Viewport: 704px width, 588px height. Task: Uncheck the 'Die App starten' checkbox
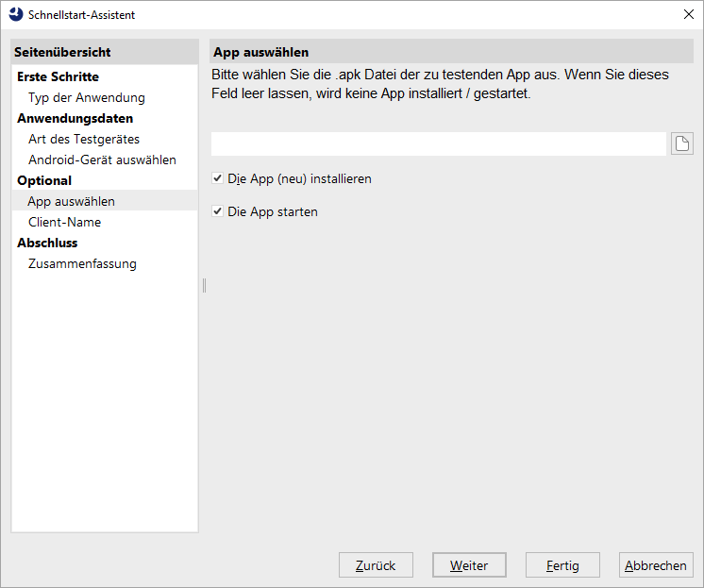coord(218,212)
